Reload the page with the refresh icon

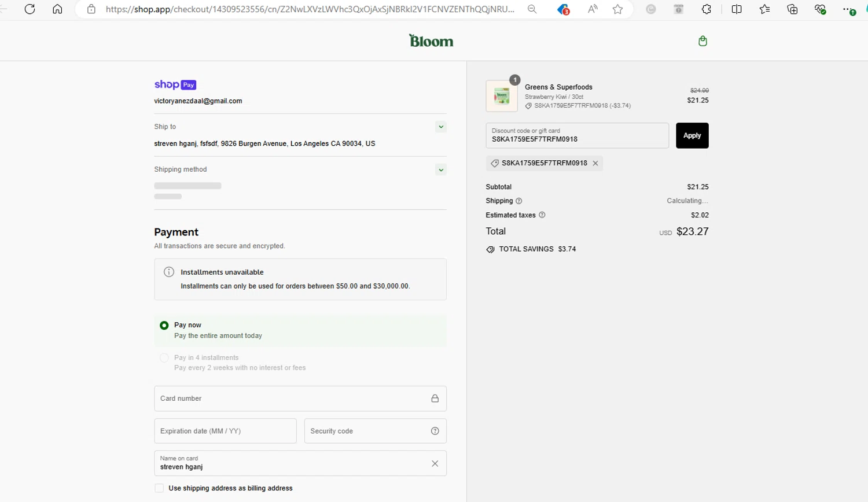(x=30, y=9)
